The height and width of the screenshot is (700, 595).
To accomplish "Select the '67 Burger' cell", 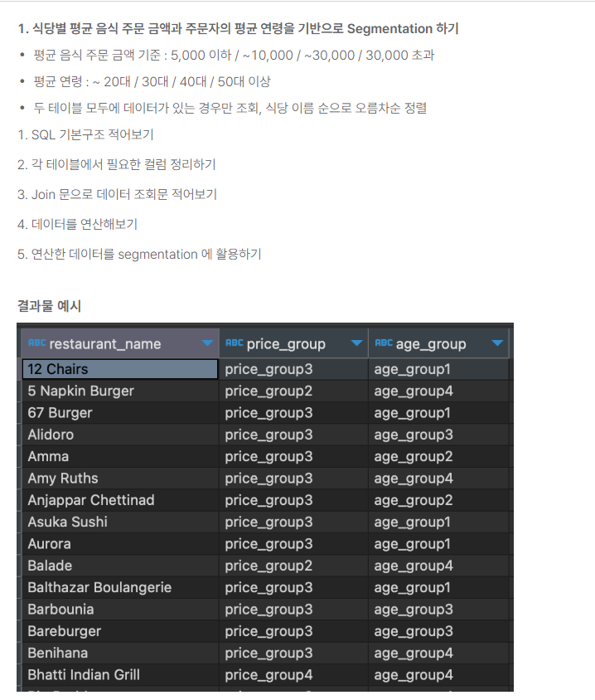I will click(x=120, y=413).
